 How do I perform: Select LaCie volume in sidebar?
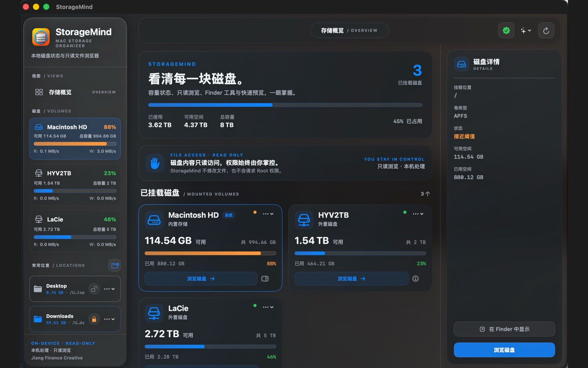tap(75, 231)
